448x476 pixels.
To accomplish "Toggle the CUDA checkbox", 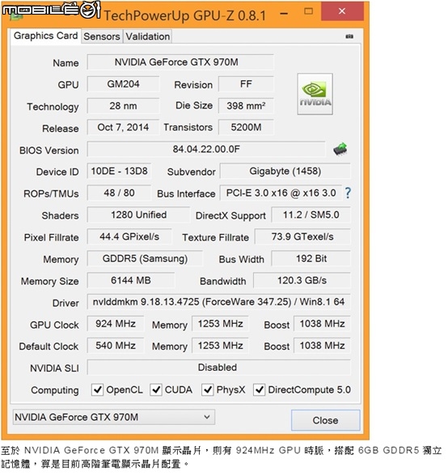I will [155, 389].
